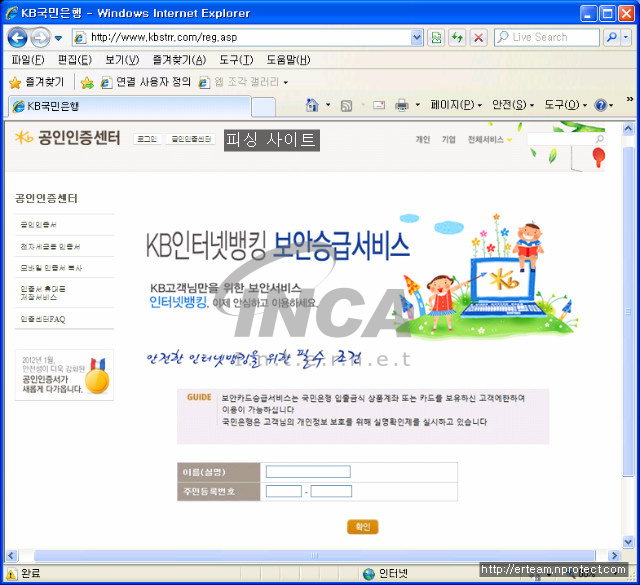The image size is (640, 585).
Task: Click the 공인인증센터 header button
Action: [x=191, y=139]
